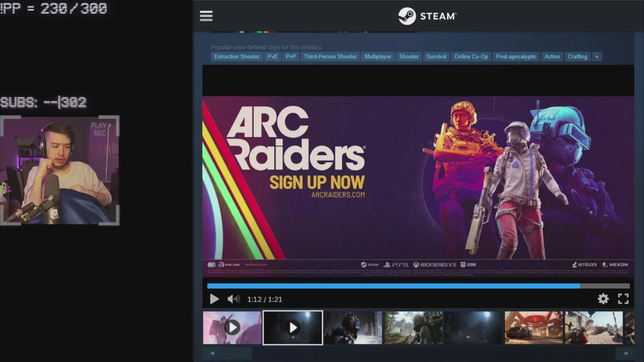
Task: Select the Online Co-Op tag
Action: (x=471, y=57)
